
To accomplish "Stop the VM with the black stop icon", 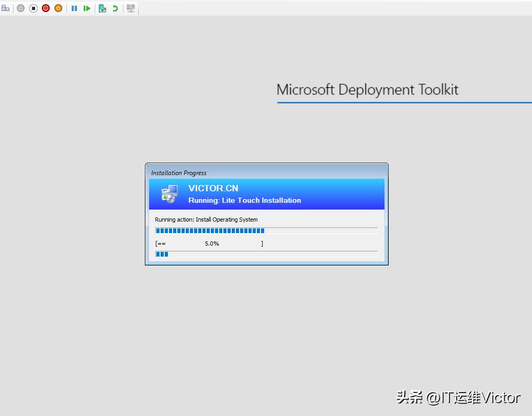I will [33, 8].
